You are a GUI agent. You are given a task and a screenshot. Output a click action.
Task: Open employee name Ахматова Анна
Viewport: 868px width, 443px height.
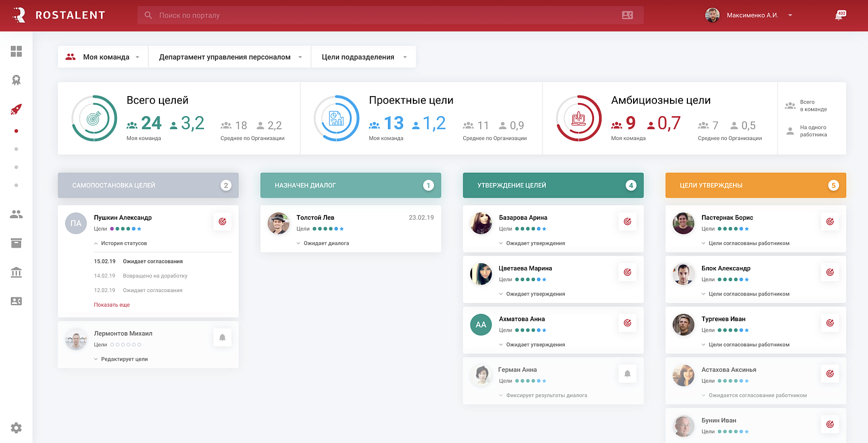tap(522, 319)
